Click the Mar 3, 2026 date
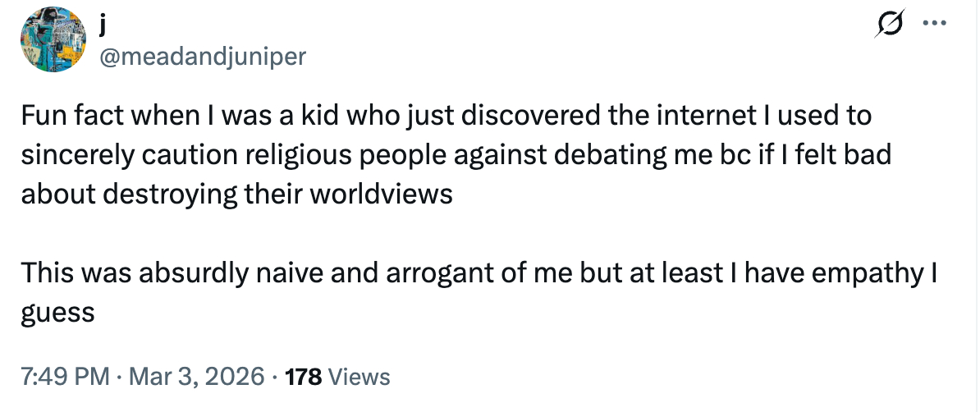 197,377
